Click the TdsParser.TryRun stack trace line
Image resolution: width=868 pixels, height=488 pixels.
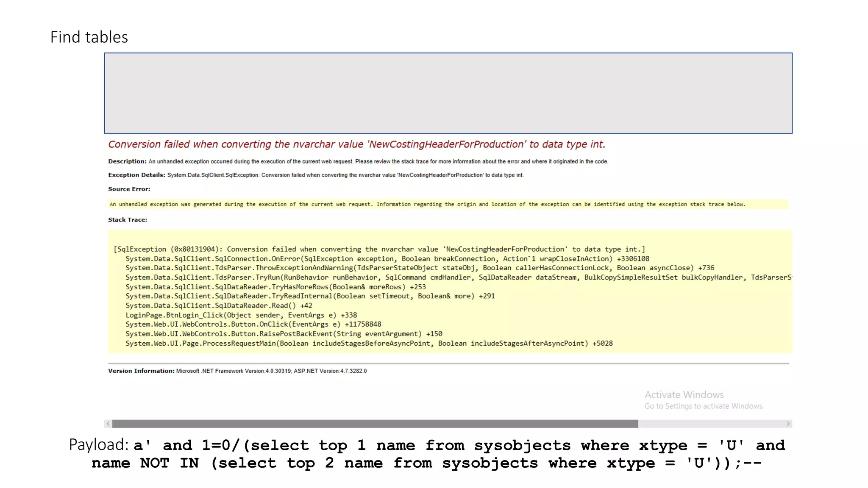pos(459,277)
